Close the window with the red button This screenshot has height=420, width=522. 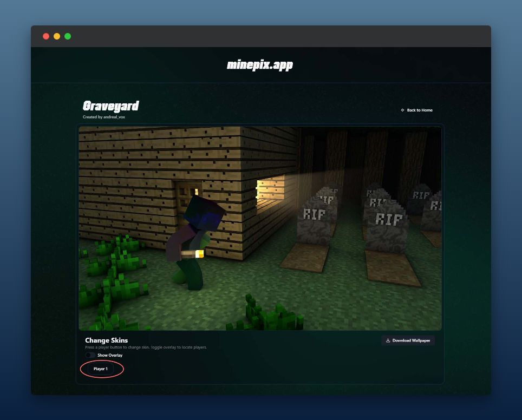[x=46, y=36]
